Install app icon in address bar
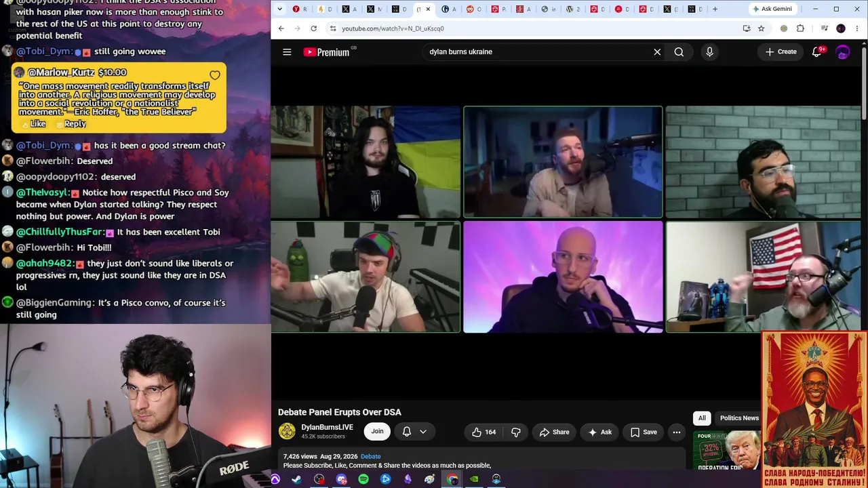The width and height of the screenshot is (868, 488). 747,28
